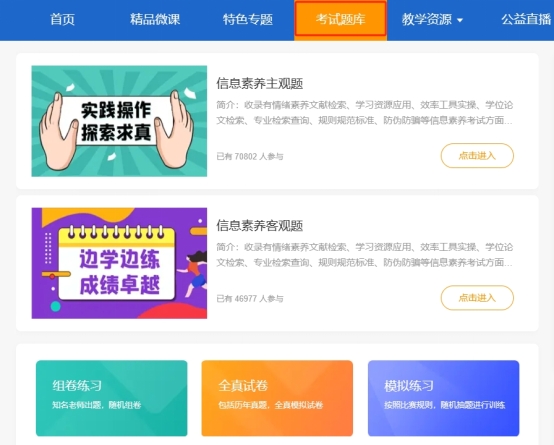554x445 pixels.
Task: Open the orange 全真试卷 card
Action: (x=277, y=398)
